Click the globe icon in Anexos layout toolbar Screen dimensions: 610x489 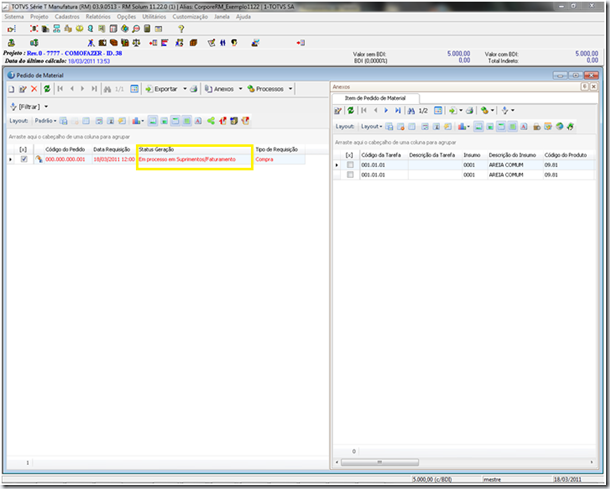(x=559, y=126)
